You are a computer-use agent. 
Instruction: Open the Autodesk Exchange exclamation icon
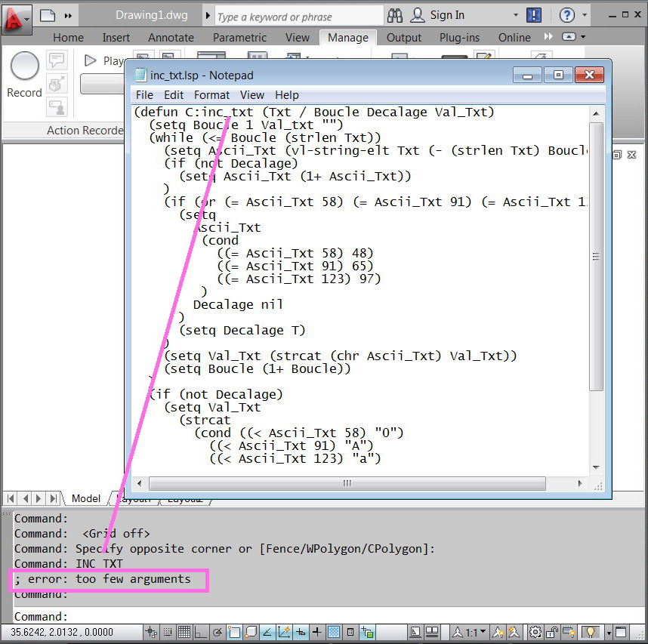[533, 16]
